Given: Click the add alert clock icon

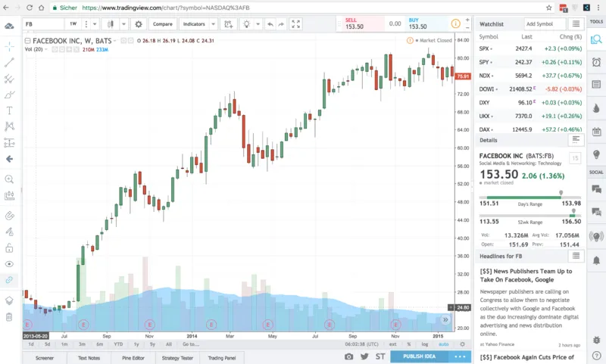Looking at the screenshot, I should 229,24.
